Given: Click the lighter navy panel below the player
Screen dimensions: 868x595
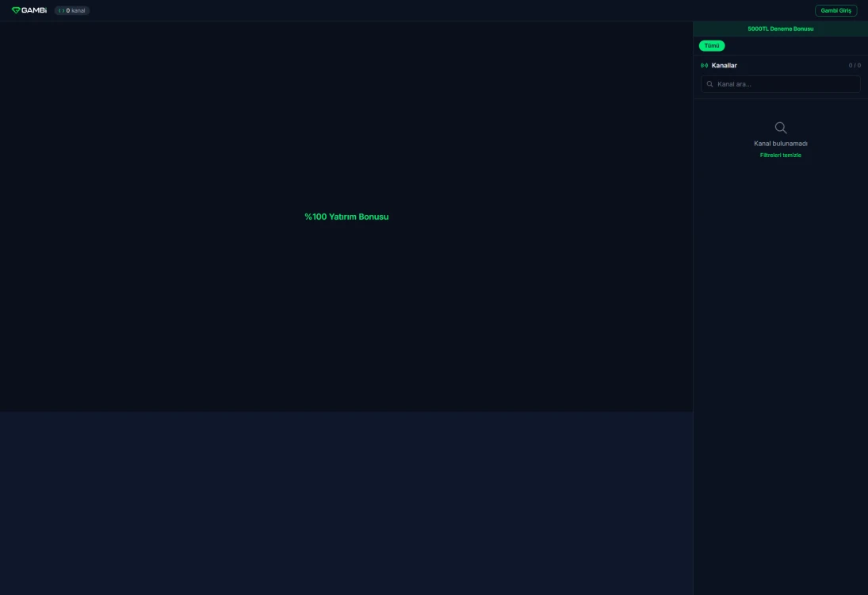Looking at the screenshot, I should pos(346,500).
